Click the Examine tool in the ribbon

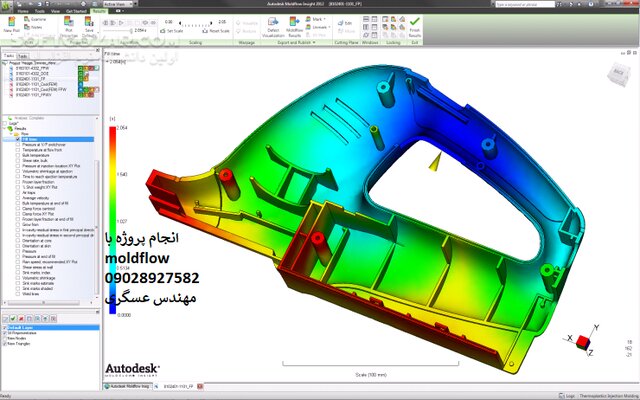coord(35,19)
